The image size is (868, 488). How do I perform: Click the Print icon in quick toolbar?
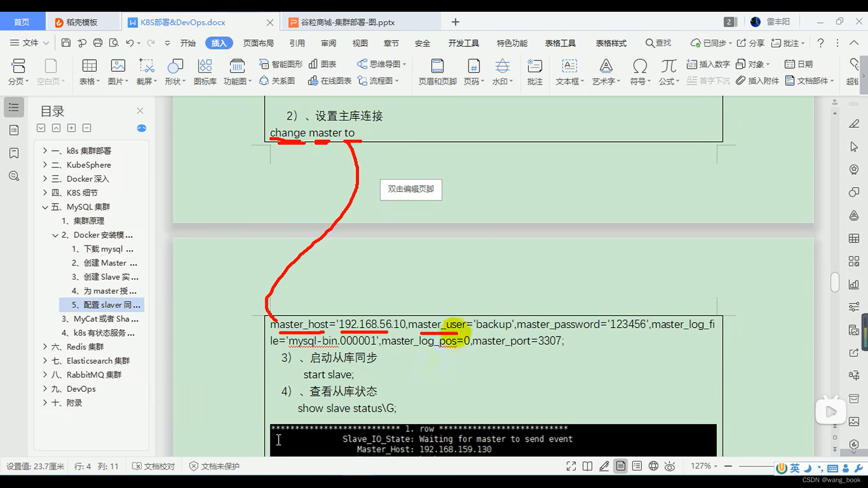(98, 43)
